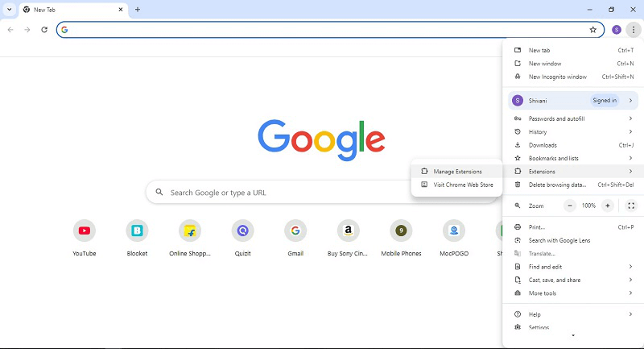Viewport: 644px width, 349px height.
Task: Click the magnifier icon in Google search box
Action: point(159,192)
